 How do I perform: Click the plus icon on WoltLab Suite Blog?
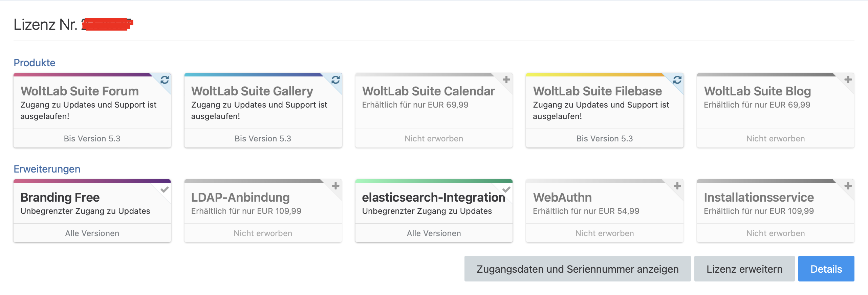point(848,80)
